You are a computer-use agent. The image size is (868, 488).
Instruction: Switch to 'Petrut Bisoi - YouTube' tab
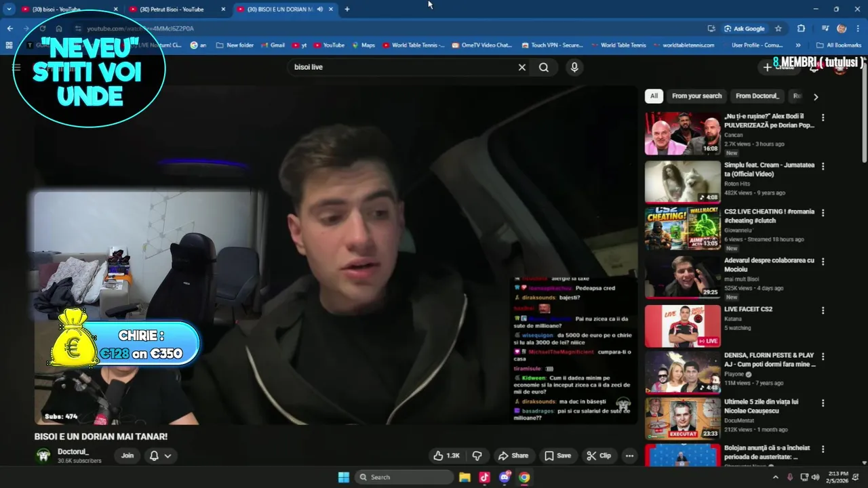point(176,9)
